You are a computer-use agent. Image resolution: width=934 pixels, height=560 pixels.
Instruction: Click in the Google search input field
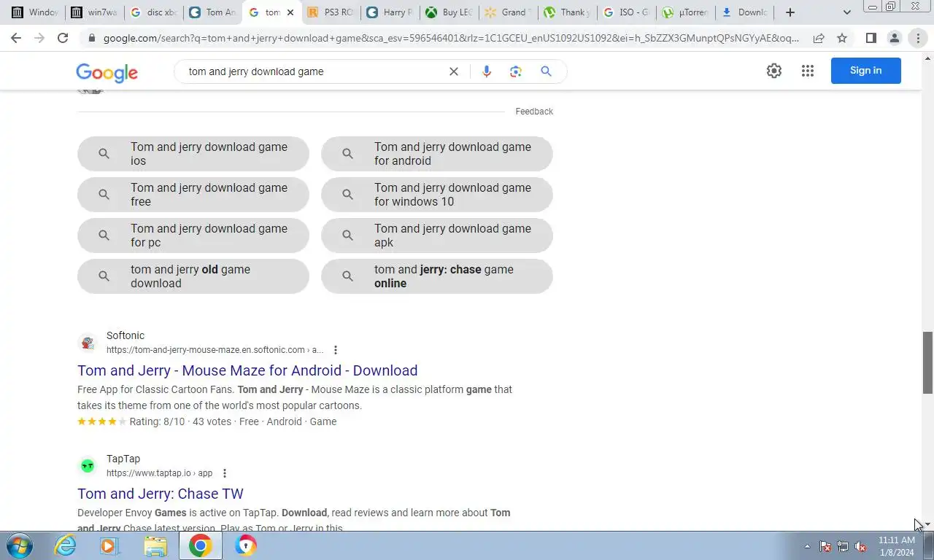tap(314, 71)
